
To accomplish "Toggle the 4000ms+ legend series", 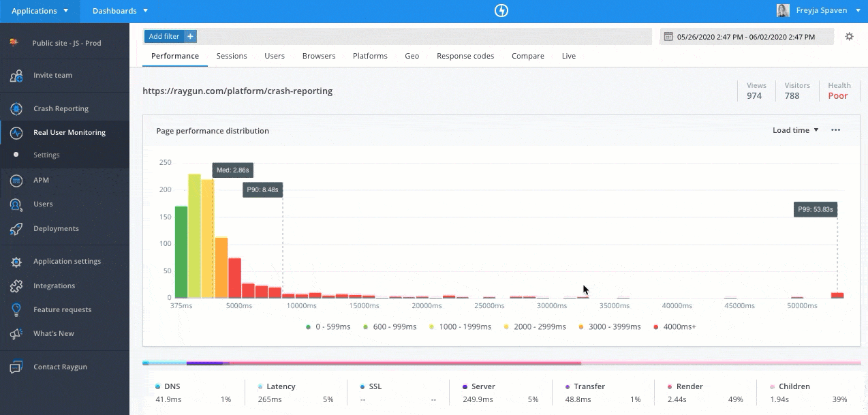I will [x=675, y=327].
